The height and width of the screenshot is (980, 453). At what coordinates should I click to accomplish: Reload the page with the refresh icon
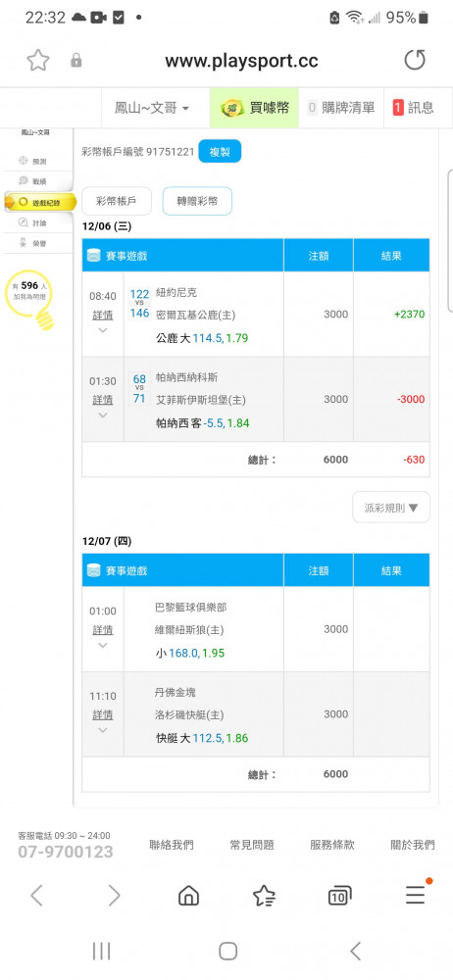point(414,60)
